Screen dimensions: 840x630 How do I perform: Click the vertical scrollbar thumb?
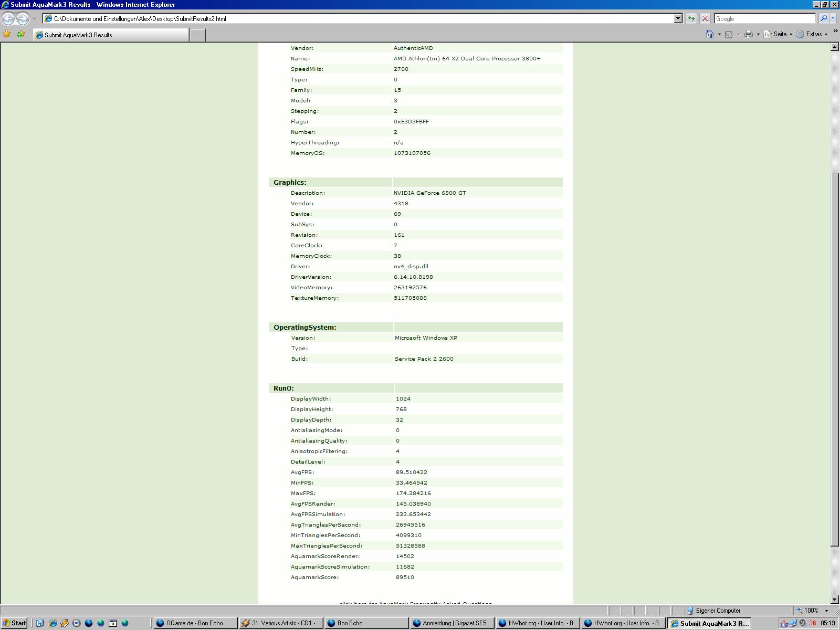(835, 360)
